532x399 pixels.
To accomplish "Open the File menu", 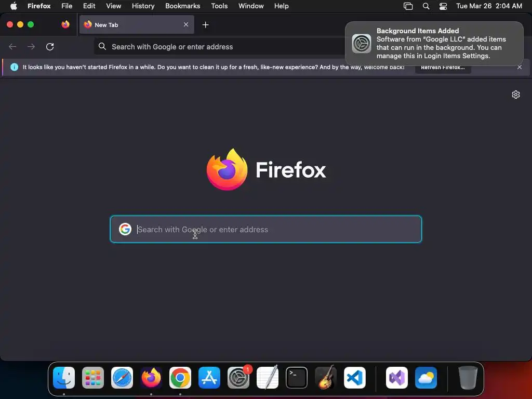I will (66, 6).
